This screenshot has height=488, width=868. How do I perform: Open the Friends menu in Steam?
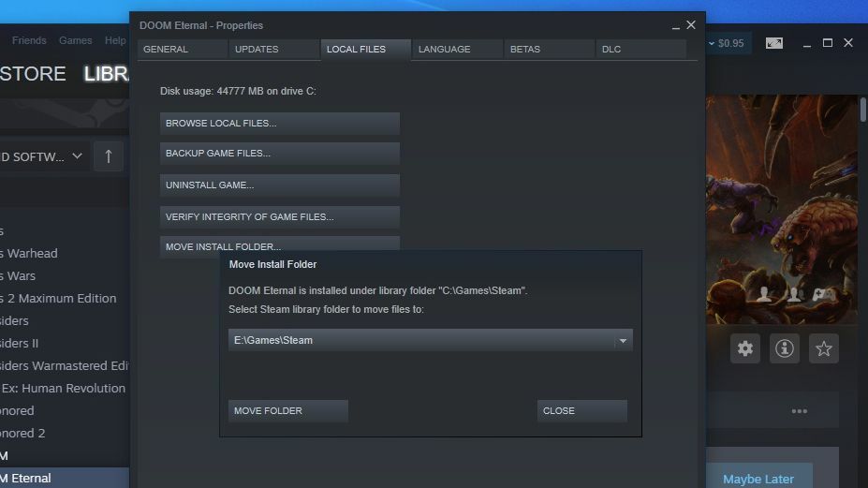click(x=29, y=40)
